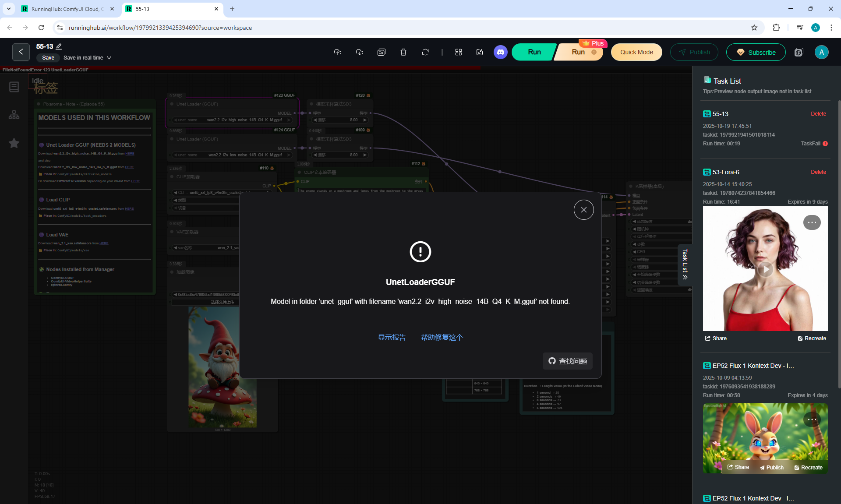Viewport: 841px width, 504px height.
Task: Collapse the Task List side panel
Action: point(685,264)
